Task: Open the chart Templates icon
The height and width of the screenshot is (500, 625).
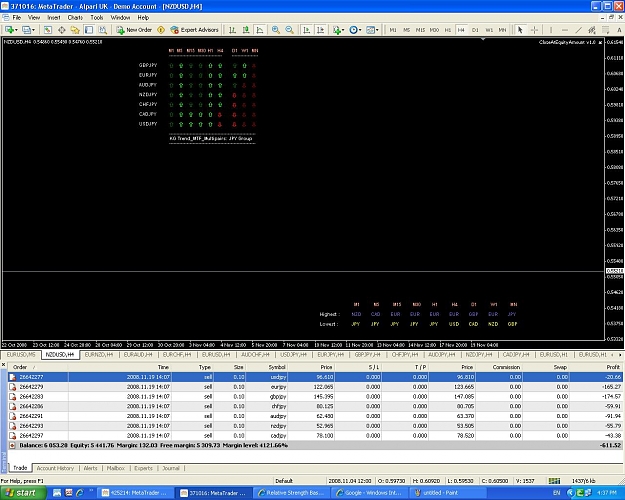Action: (370, 30)
